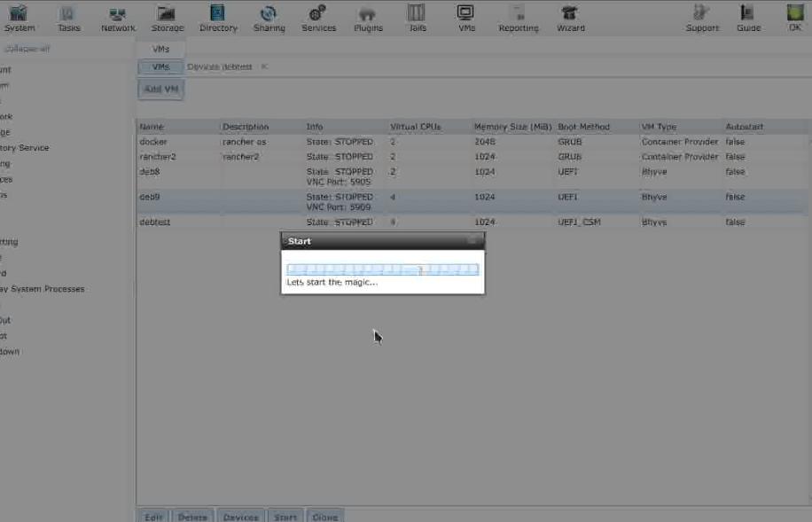This screenshot has width=812, height=522.
Task: Click the Add VM button
Action: pyautogui.click(x=161, y=90)
